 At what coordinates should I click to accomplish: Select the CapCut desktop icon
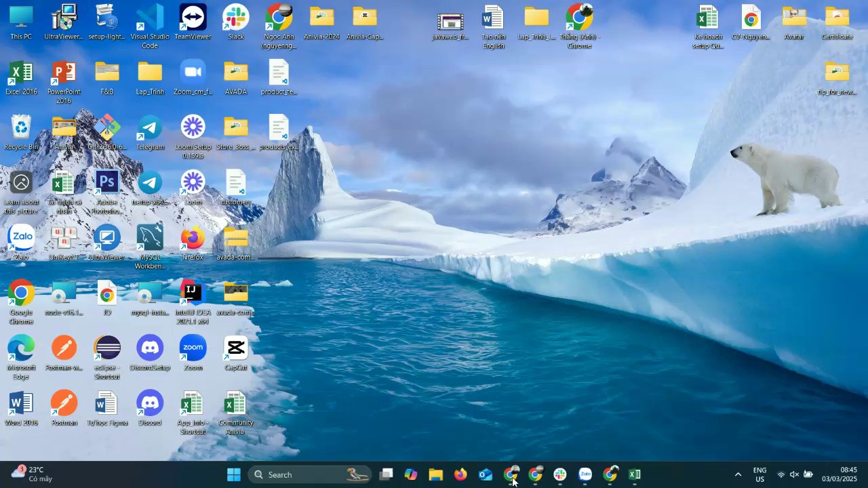[236, 352]
